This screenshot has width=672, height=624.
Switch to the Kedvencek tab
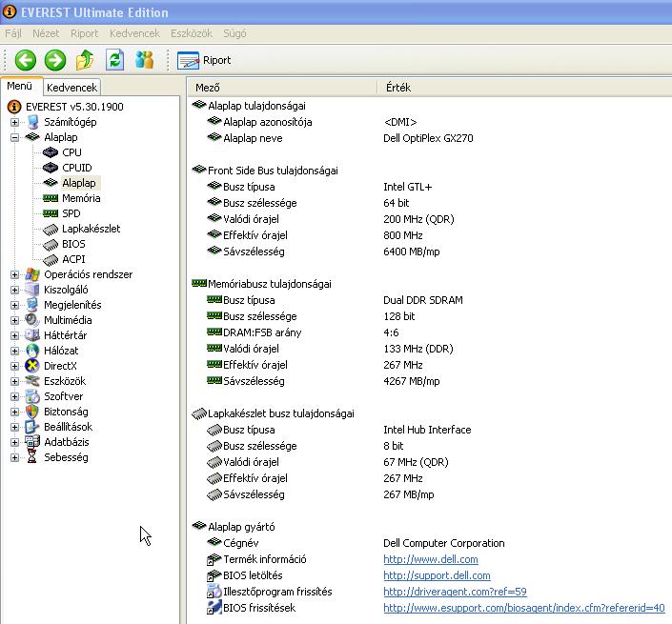(72, 88)
